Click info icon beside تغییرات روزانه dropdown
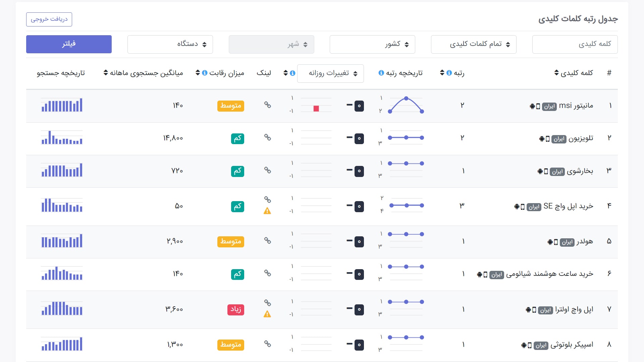The width and height of the screenshot is (644, 362). click(292, 73)
